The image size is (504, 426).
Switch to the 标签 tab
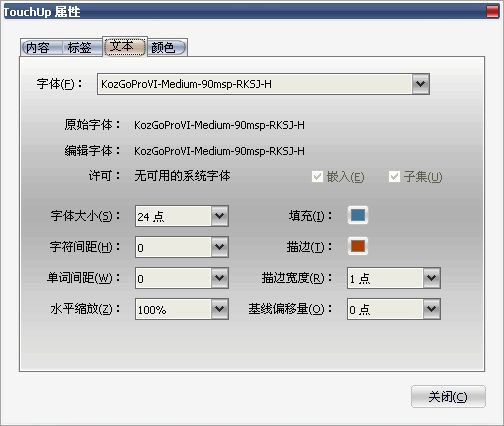pos(80,48)
